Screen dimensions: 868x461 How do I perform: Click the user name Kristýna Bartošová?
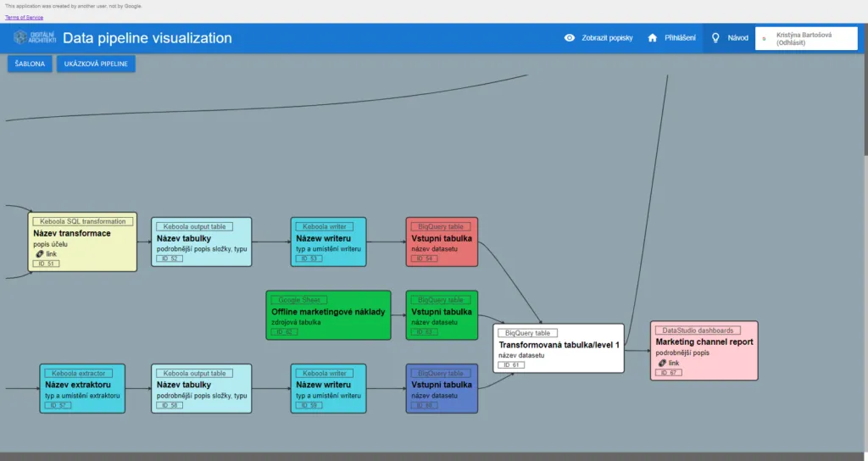804,35
